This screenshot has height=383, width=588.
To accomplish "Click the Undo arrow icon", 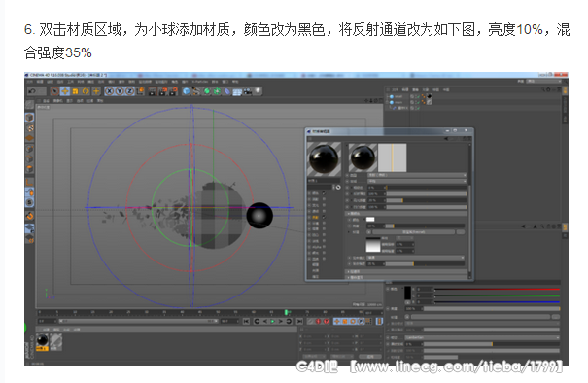I will click(x=32, y=91).
